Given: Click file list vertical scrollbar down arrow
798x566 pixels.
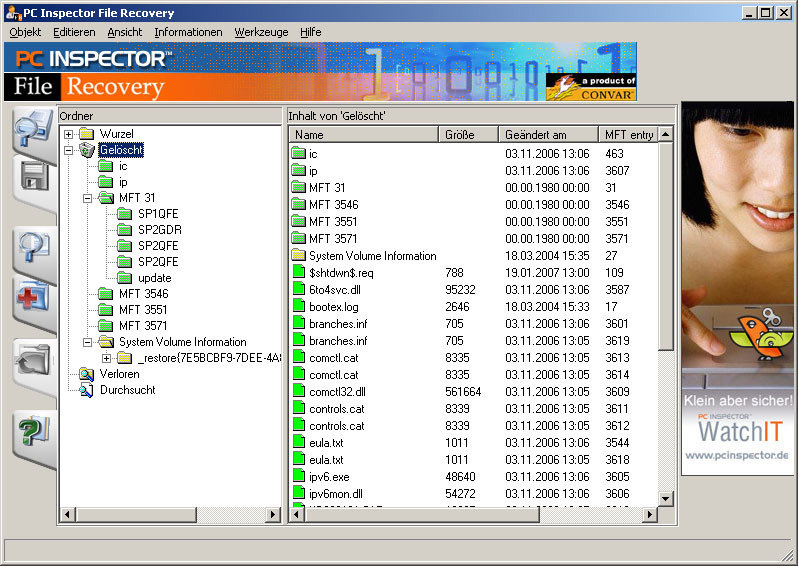Looking at the screenshot, I should pyautogui.click(x=665, y=498).
